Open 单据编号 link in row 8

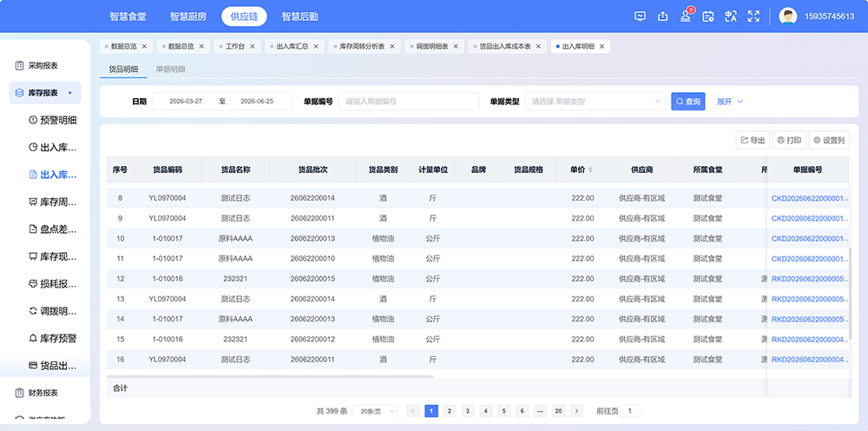pos(810,198)
